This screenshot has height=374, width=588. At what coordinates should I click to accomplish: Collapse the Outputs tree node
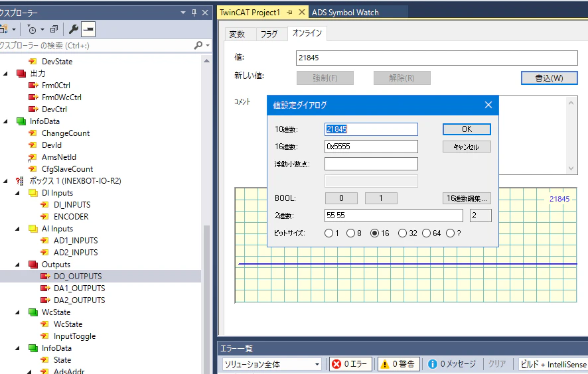pos(18,265)
